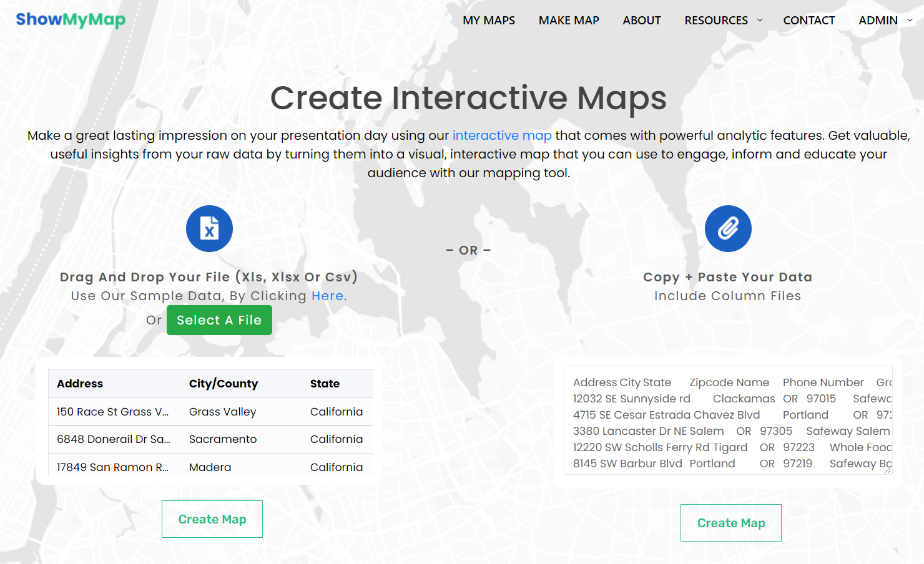
Task: Click the 150 Race St address row
Action: (112, 412)
